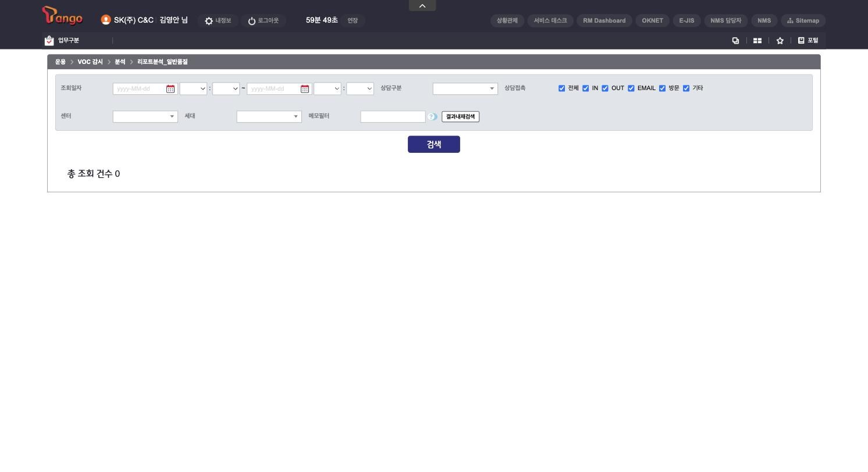The width and height of the screenshot is (868, 472).
Task: Click the grid layout view icon
Action: [757, 41]
